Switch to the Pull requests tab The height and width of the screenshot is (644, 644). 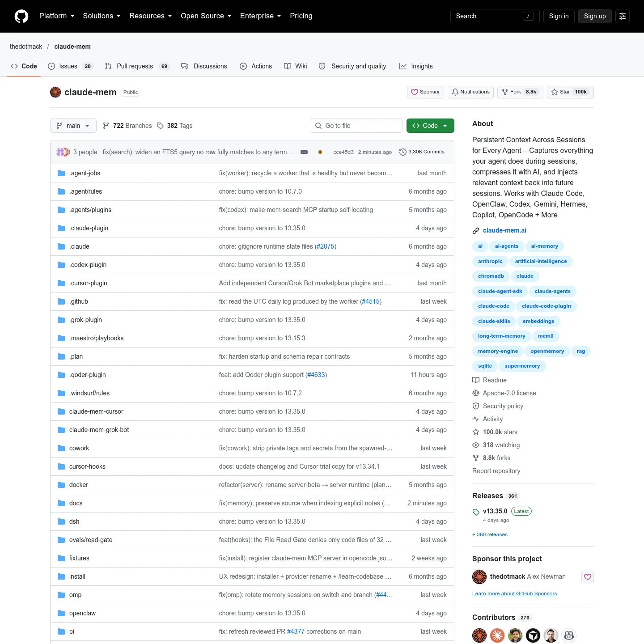click(137, 66)
